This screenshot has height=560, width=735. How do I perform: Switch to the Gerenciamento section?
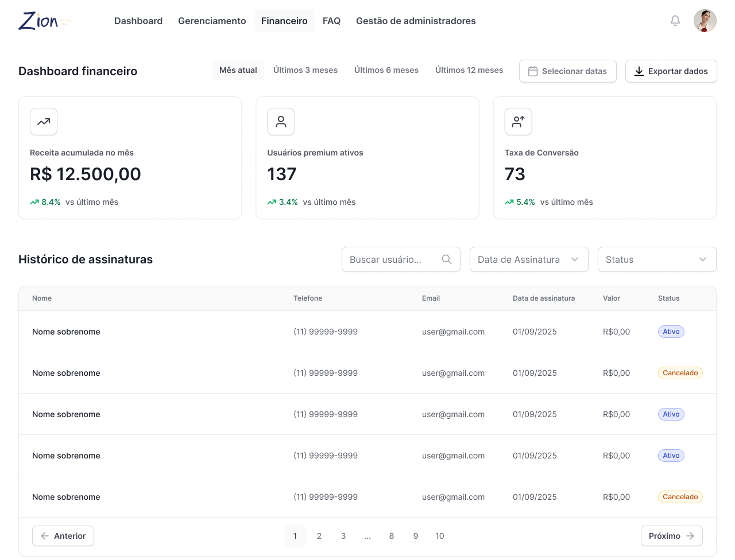pyautogui.click(x=211, y=21)
